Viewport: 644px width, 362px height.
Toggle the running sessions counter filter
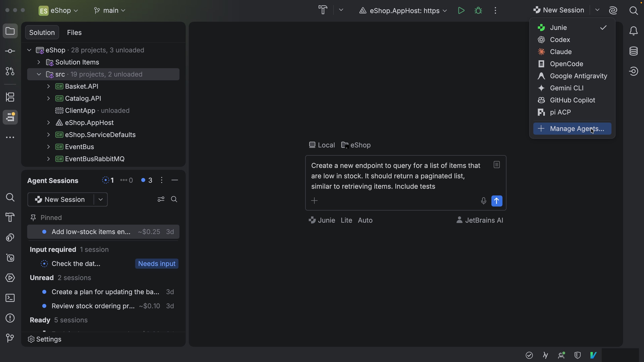126,180
